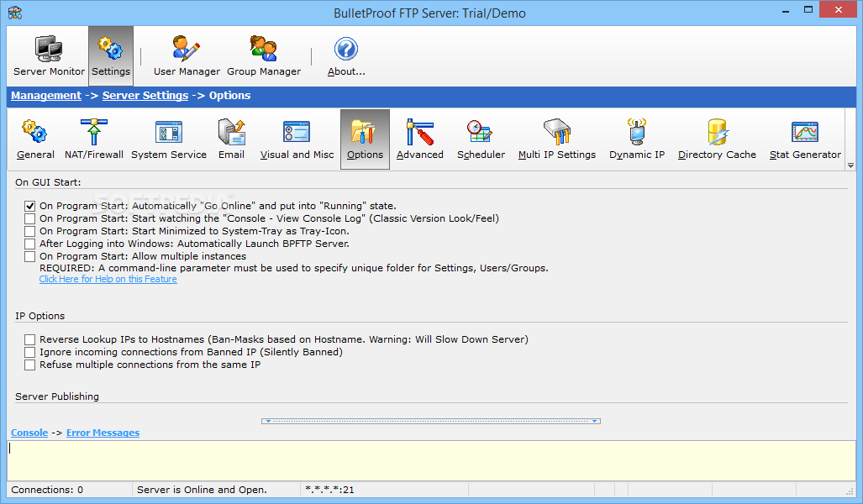Open System Service settings
Screen dimensions: 863x504
click(x=168, y=139)
